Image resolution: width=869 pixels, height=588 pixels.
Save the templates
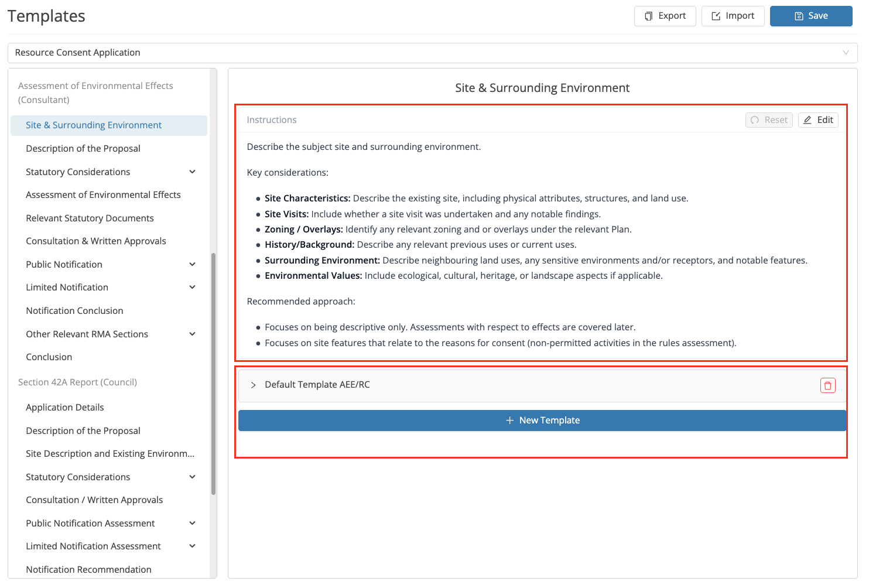pos(810,16)
